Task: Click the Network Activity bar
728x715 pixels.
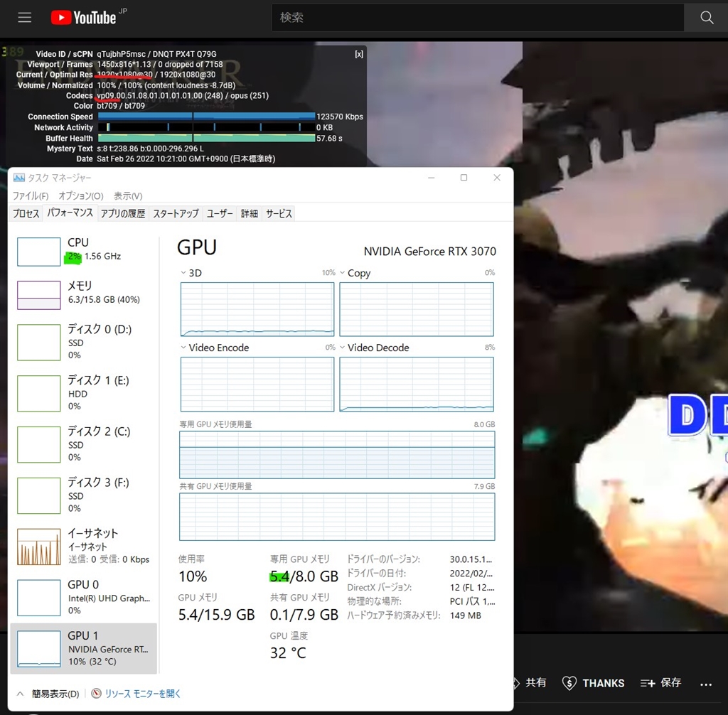Action: (x=207, y=127)
